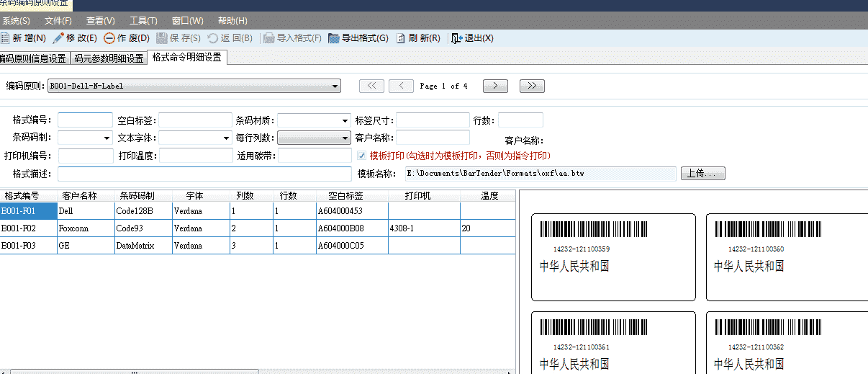Click the 适用碳带 input field
The width and height of the screenshot is (868, 374).
click(x=314, y=156)
